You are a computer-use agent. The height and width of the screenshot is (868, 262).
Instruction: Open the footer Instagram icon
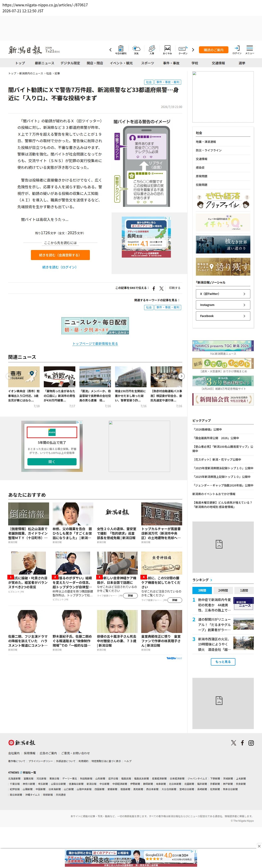[251, 743]
